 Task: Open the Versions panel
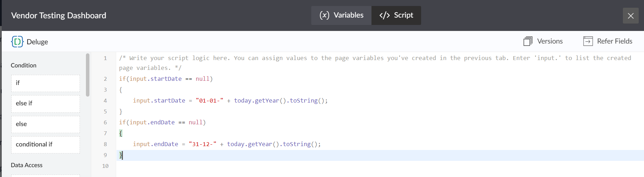click(543, 41)
